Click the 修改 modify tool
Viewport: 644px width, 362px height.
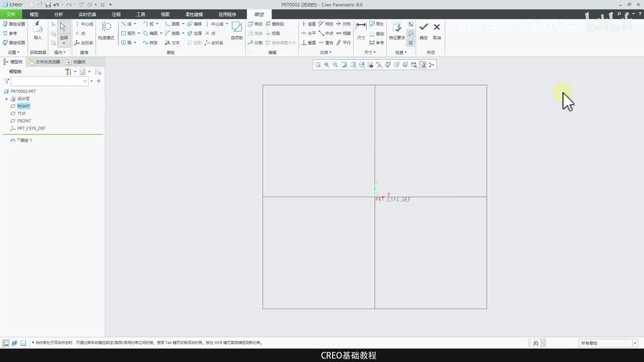coord(255,24)
